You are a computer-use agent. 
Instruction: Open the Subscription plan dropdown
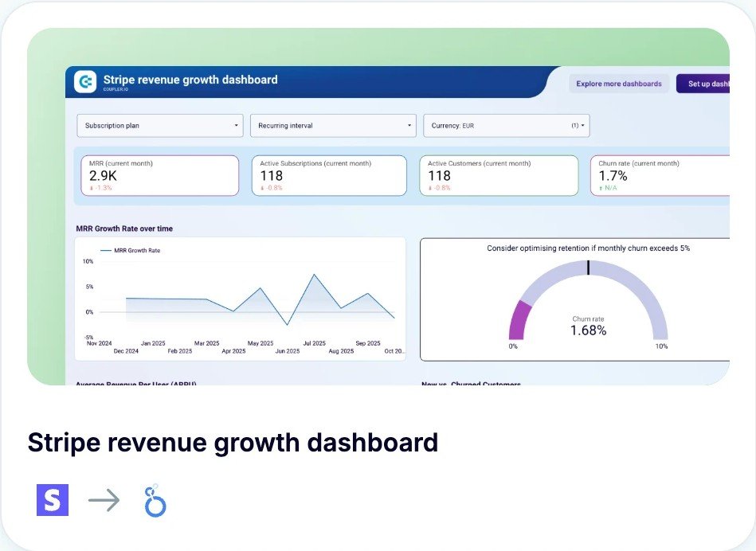pyautogui.click(x=160, y=126)
